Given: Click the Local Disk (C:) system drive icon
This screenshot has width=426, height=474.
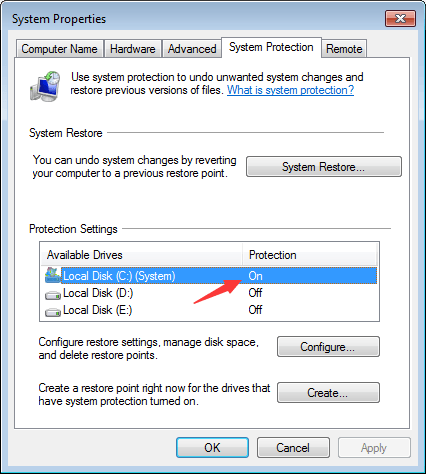Looking at the screenshot, I should (x=53, y=275).
